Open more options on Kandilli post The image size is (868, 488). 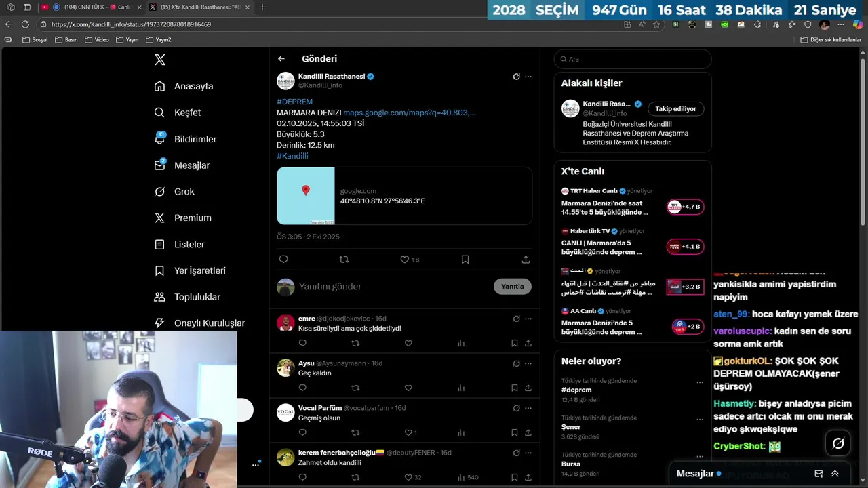[x=528, y=77]
